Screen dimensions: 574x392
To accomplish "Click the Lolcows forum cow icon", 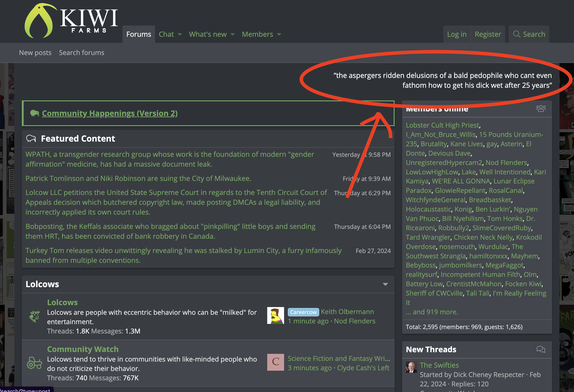I will pos(35,316).
